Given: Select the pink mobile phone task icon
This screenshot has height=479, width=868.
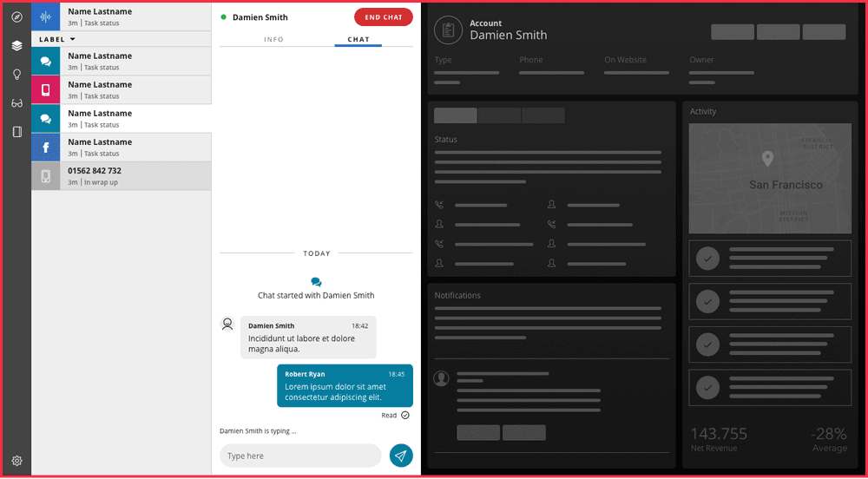Looking at the screenshot, I should pos(46,90).
